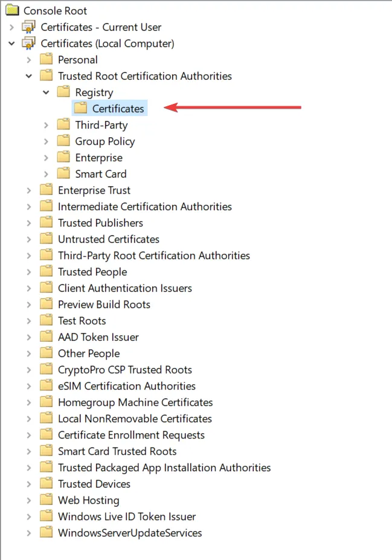Select the Web Hosting label
Viewport: 392px width, 560px height.
(x=89, y=500)
